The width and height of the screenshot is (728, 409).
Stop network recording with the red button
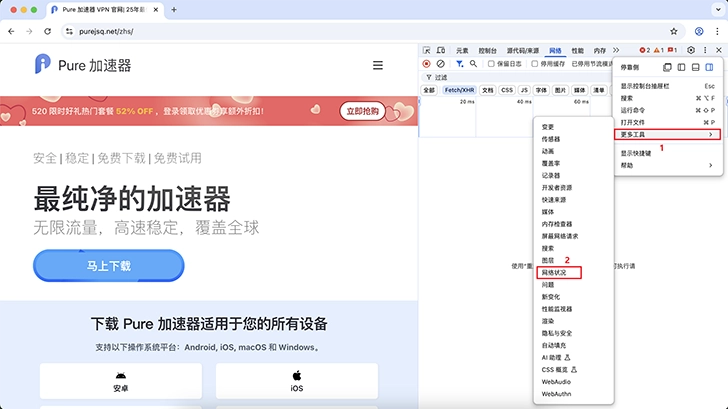pos(427,64)
